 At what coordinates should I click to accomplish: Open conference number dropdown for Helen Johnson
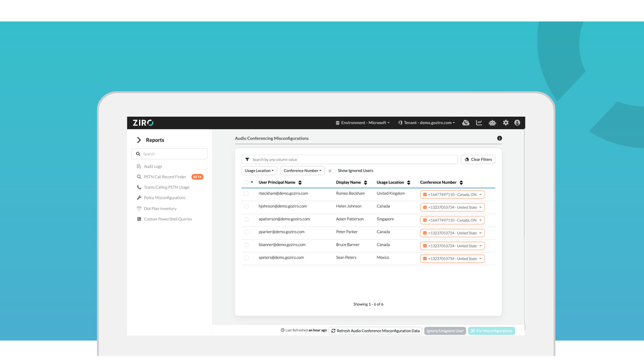coord(452,207)
